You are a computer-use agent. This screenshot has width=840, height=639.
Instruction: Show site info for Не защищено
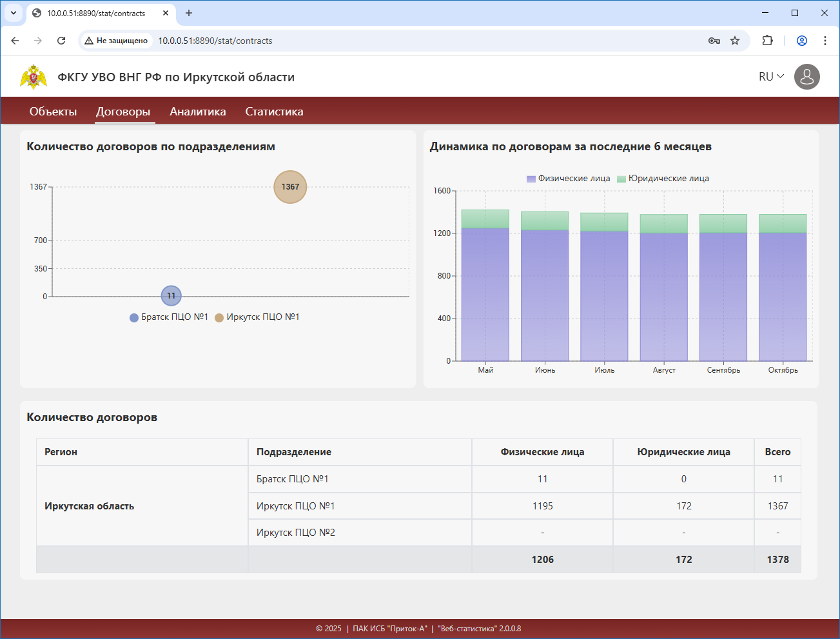[x=116, y=41]
